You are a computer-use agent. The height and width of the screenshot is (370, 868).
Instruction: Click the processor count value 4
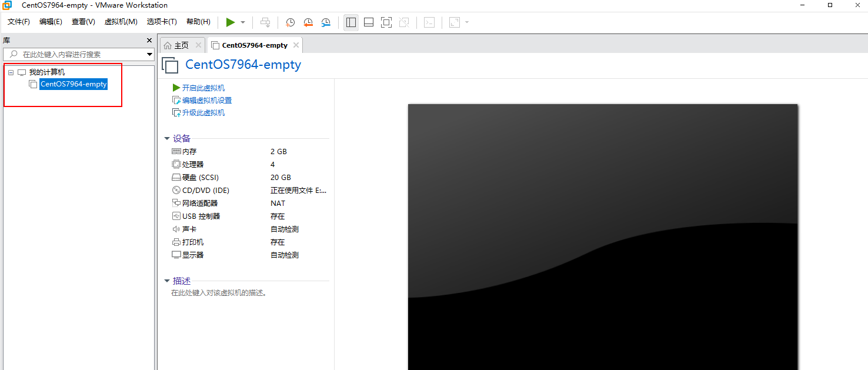pyautogui.click(x=273, y=165)
